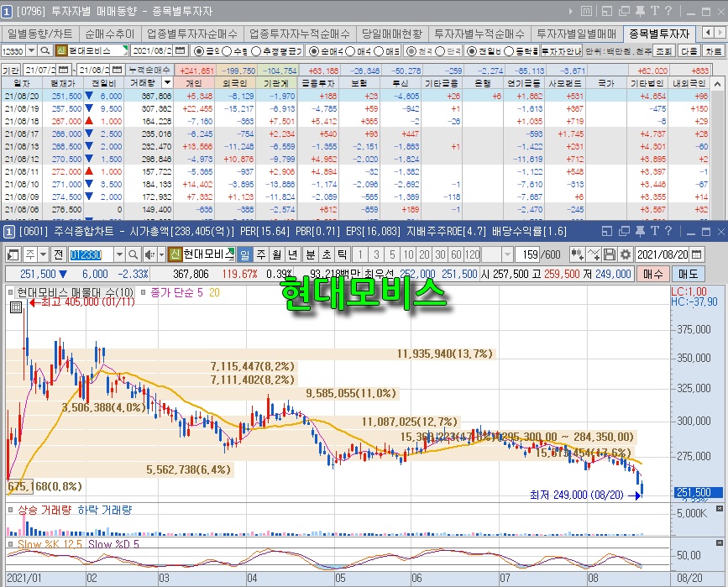Select 순매수 radio button
The height and width of the screenshot is (587, 728).
313,51
